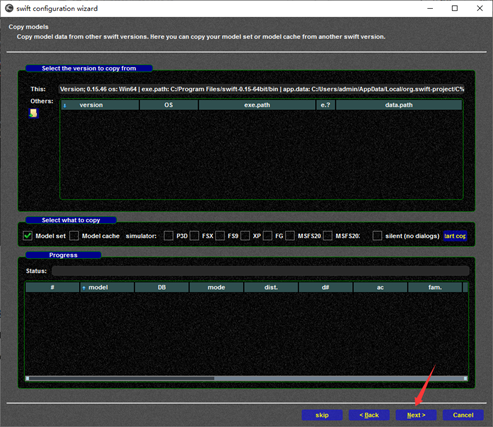This screenshot has width=493, height=427.
Task: Tick the FSX simulator checkbox
Action: click(x=194, y=236)
